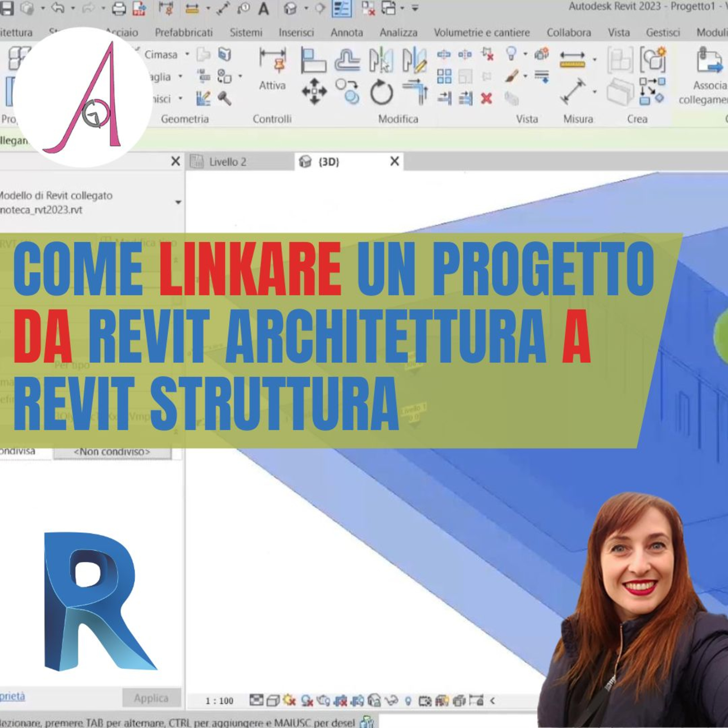Click the red X Delete tool
This screenshot has height=728, width=728.
pyautogui.click(x=487, y=99)
